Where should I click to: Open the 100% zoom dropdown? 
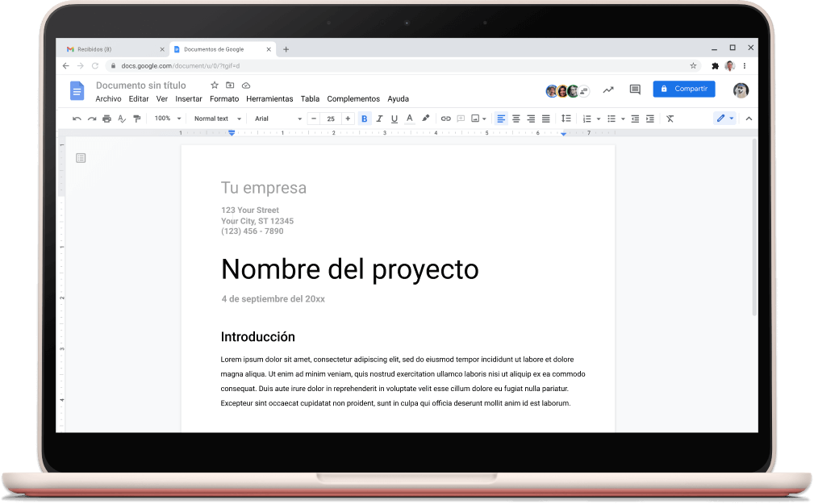pyautogui.click(x=168, y=119)
